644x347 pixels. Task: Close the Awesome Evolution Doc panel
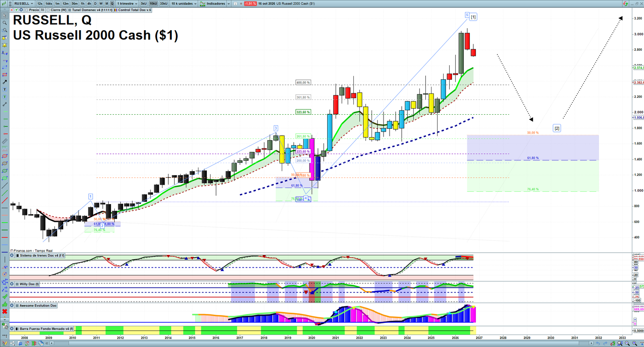(12, 306)
